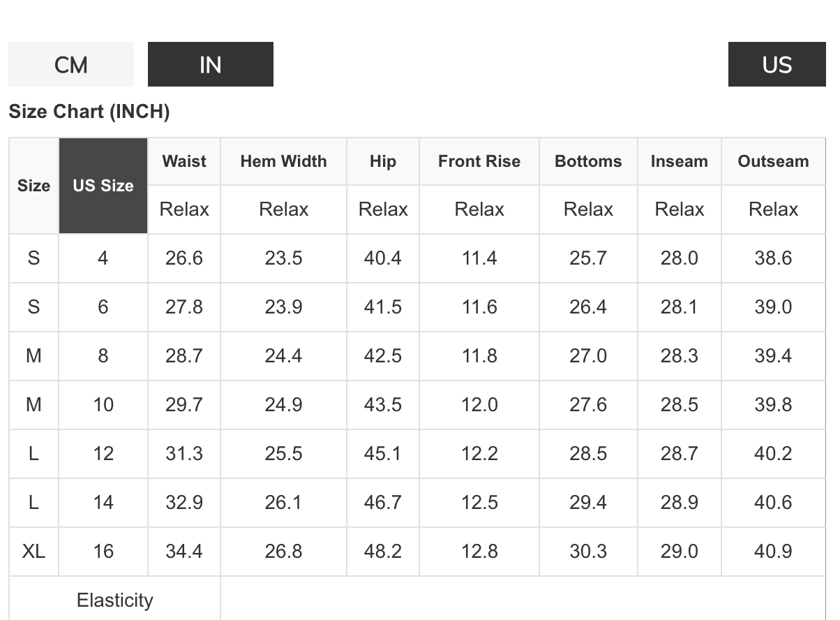The image size is (840, 620).
Task: Click the Hem Width column header
Action: (283, 161)
